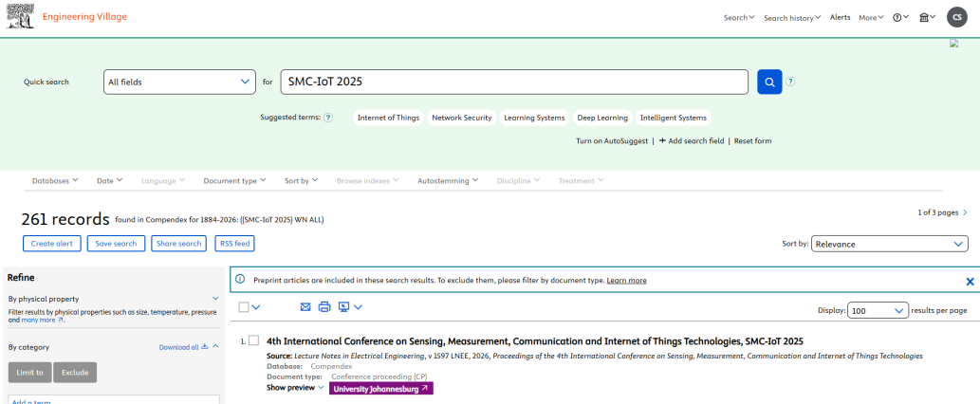The image size is (980, 404).
Task: Click the download records monitor icon
Action: pyautogui.click(x=343, y=306)
